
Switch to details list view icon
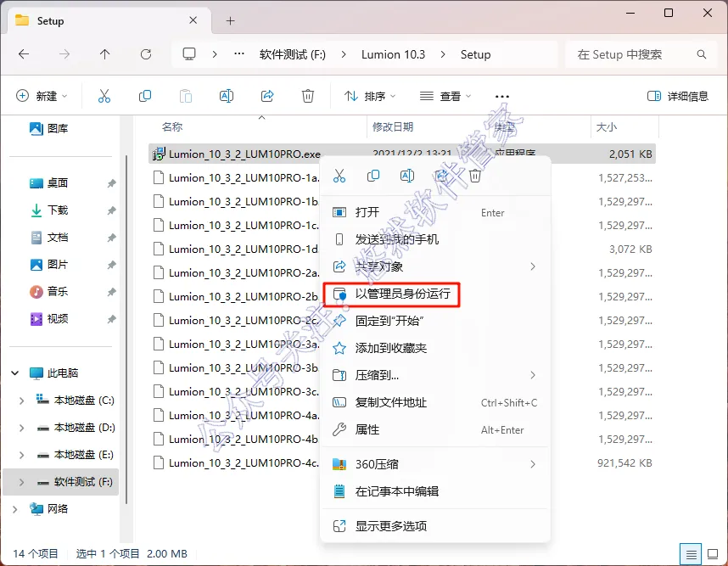691,554
